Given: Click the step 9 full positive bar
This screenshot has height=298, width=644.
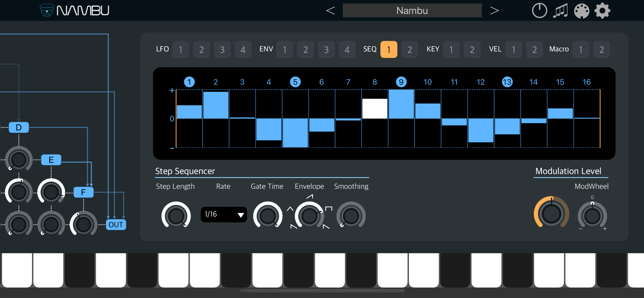Looking at the screenshot, I should pos(401,104).
